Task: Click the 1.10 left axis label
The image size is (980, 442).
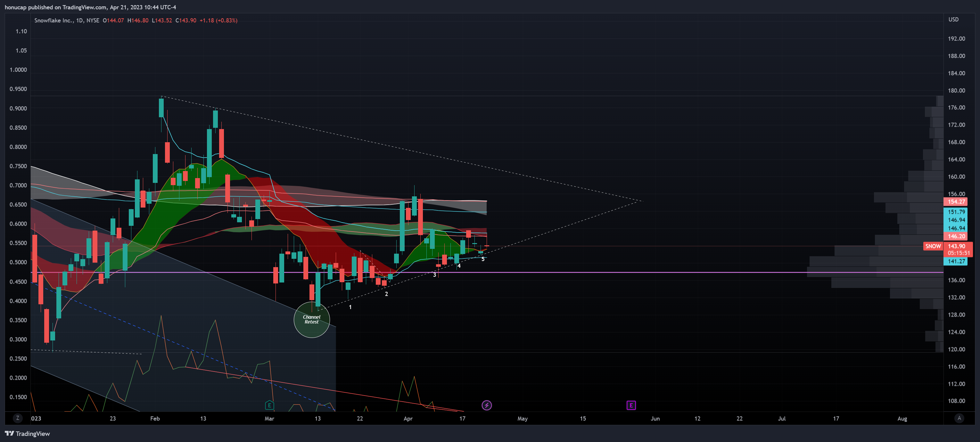Action: 21,31
